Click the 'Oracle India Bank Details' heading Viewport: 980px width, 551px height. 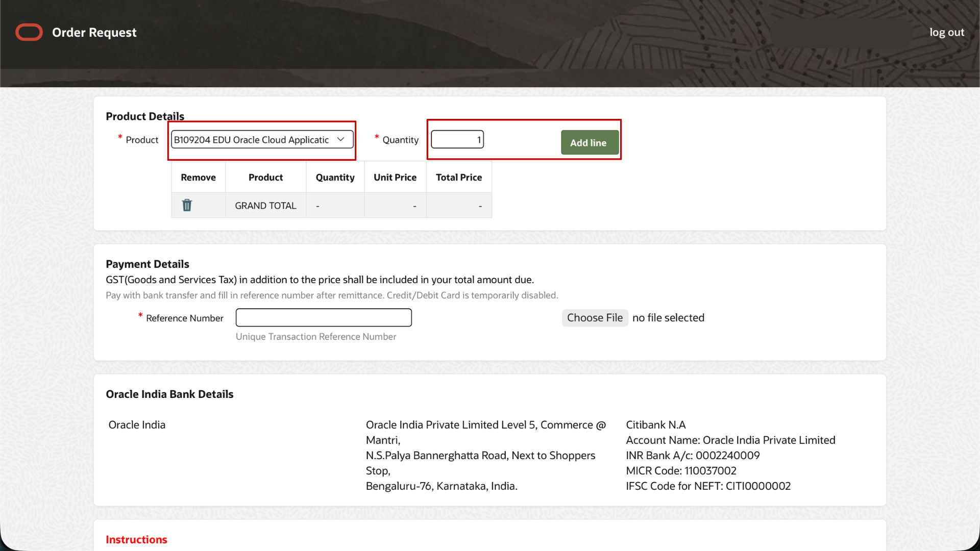click(169, 393)
